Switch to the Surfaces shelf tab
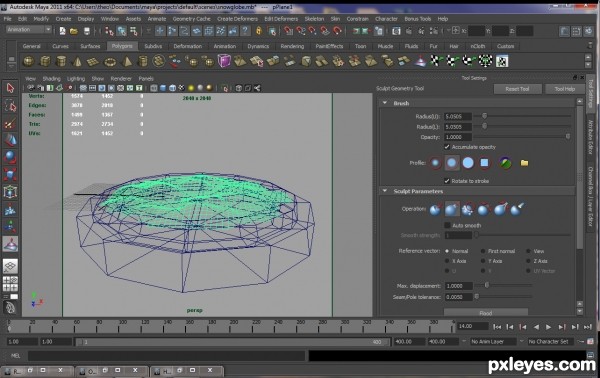Screen dimensions: 600x378 pyautogui.click(x=90, y=46)
